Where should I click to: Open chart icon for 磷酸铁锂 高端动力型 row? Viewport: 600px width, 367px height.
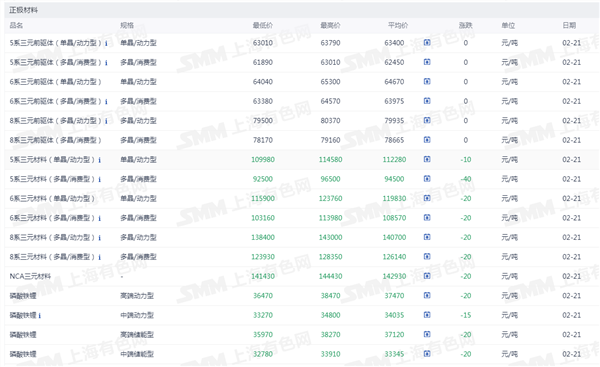427,295
